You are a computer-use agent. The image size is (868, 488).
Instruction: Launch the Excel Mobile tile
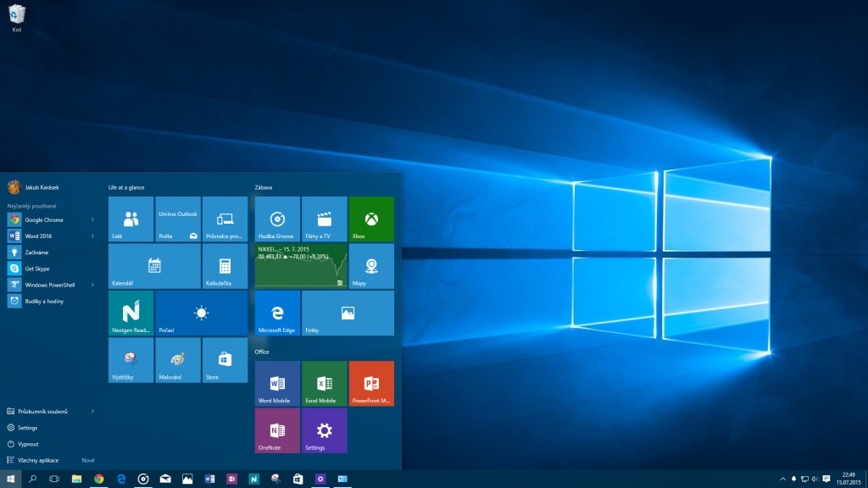coord(325,384)
